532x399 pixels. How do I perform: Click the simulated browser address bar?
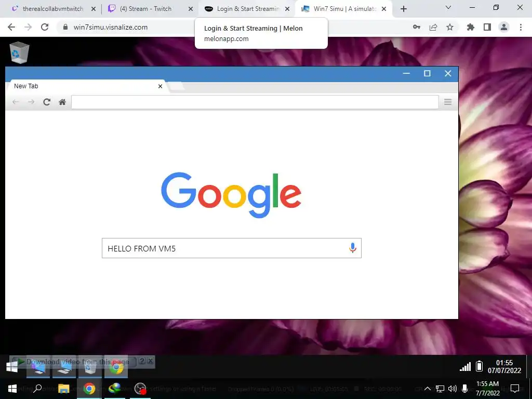255,102
